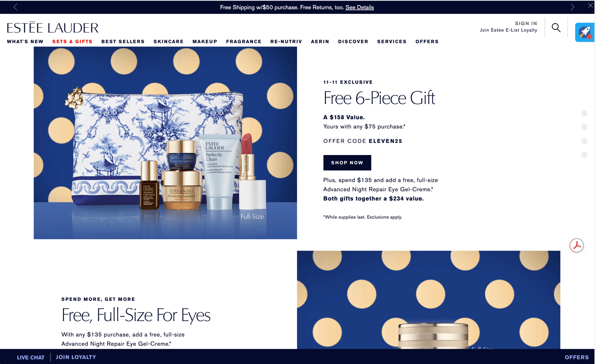Select the first carousel dot indicator

coord(584,113)
